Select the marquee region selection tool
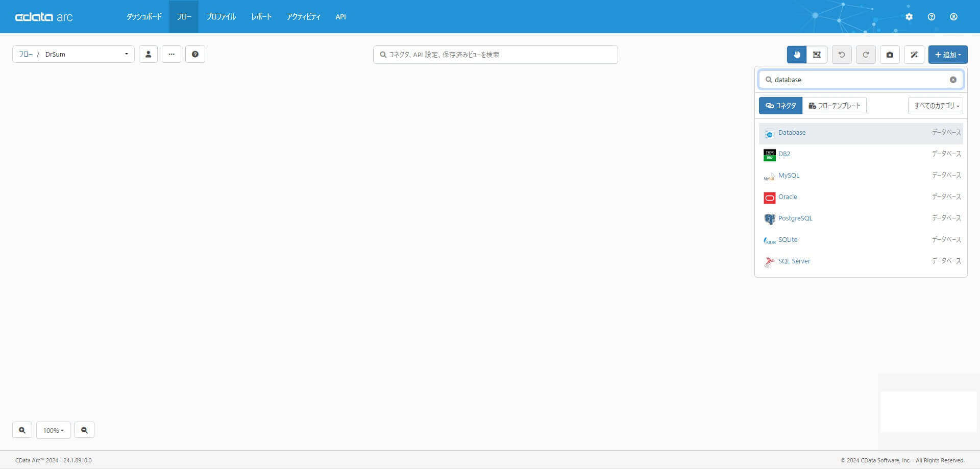 pyautogui.click(x=816, y=55)
